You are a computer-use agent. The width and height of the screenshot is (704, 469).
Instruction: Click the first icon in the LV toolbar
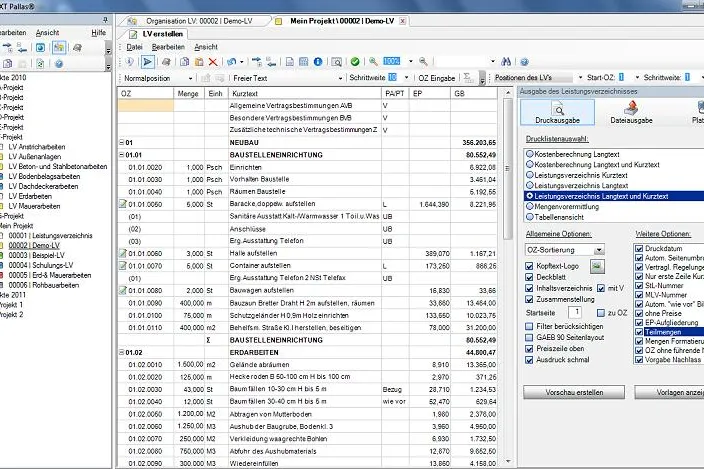click(x=129, y=61)
